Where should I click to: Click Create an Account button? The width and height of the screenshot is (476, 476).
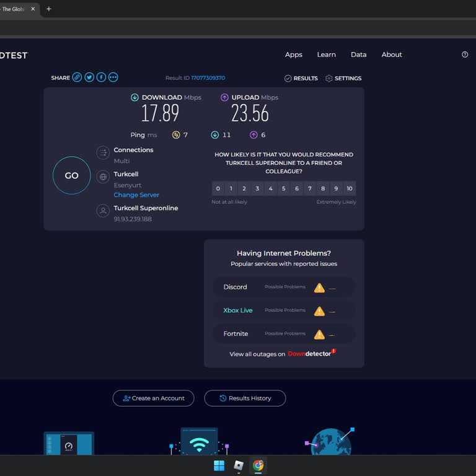(153, 398)
